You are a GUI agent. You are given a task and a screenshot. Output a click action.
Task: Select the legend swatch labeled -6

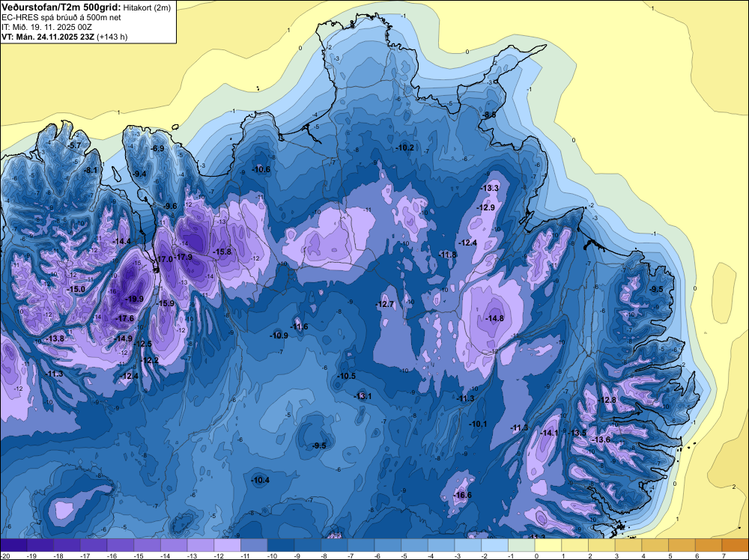tap(388, 545)
